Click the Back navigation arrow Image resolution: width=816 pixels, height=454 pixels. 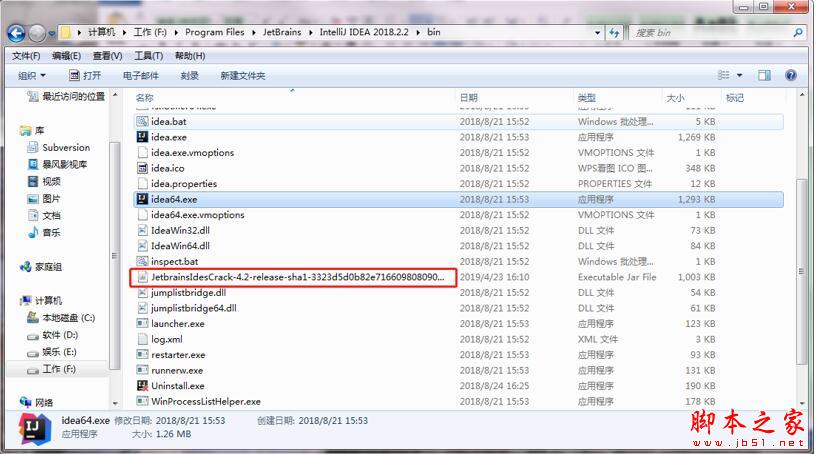click(x=16, y=33)
